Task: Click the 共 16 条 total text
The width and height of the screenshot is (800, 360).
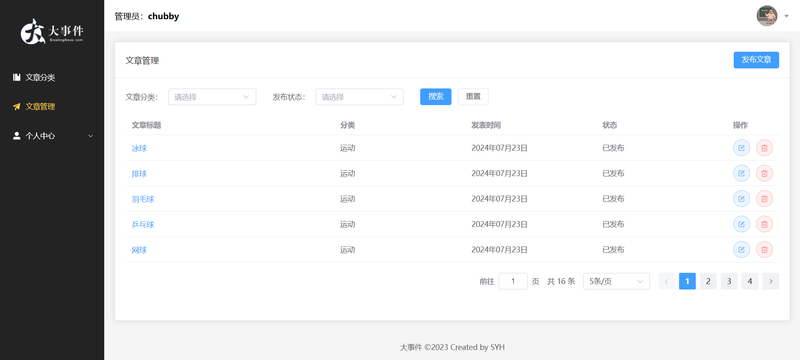Action: pos(561,281)
